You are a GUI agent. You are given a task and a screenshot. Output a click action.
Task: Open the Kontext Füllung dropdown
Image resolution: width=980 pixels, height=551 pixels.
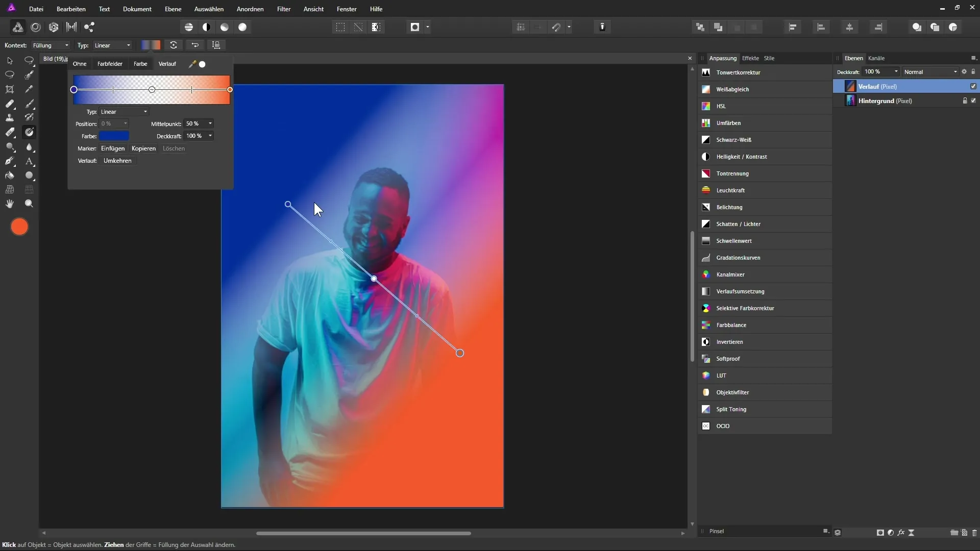click(x=51, y=45)
